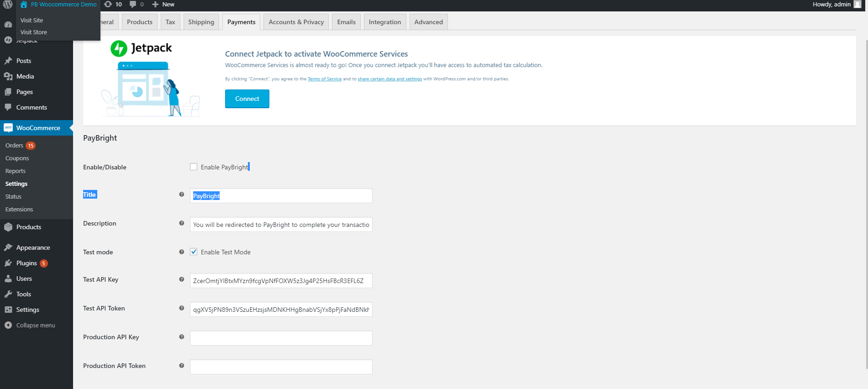
Task: Click Howdy, admin account menu
Action: click(x=836, y=5)
